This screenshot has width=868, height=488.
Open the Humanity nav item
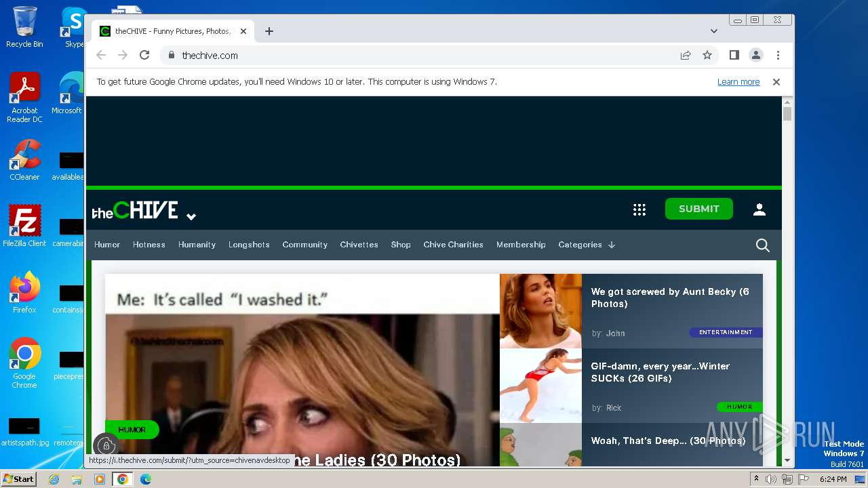[197, 245]
